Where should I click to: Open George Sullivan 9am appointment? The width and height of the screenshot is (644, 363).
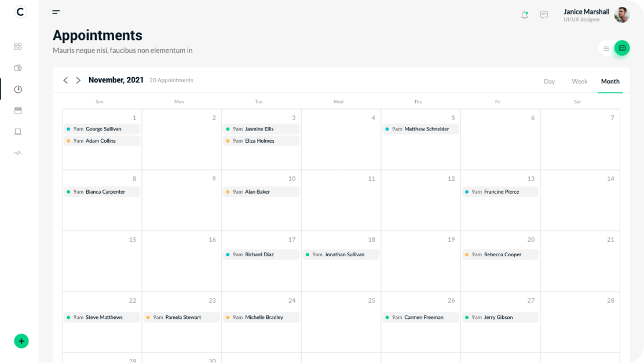click(x=102, y=129)
